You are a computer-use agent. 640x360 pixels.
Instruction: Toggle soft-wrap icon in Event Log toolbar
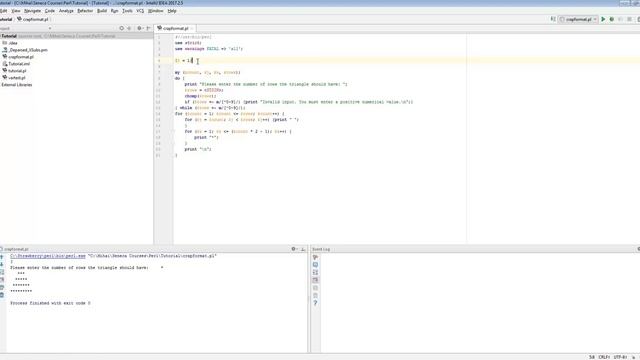315,272
